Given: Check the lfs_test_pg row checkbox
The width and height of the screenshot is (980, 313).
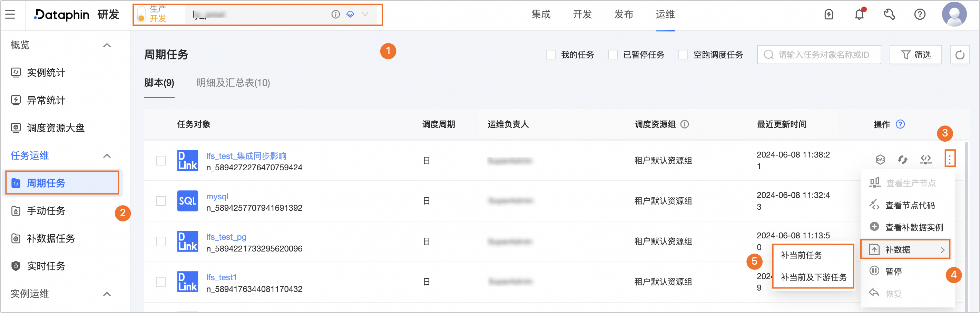Looking at the screenshot, I should [x=160, y=241].
